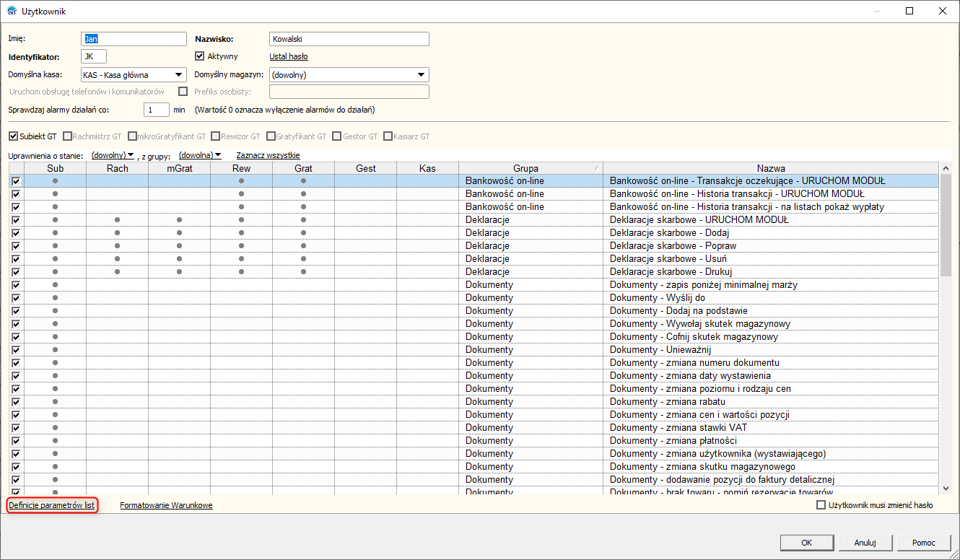Viewport: 960px width, 560px height.
Task: Open the permission state '(dowolny)' filter
Action: 113,155
